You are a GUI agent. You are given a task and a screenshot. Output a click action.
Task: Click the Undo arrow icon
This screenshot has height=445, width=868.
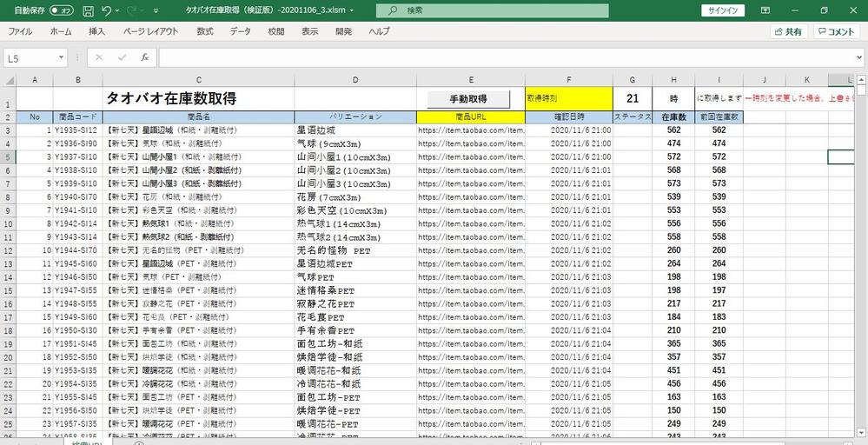pyautogui.click(x=106, y=10)
